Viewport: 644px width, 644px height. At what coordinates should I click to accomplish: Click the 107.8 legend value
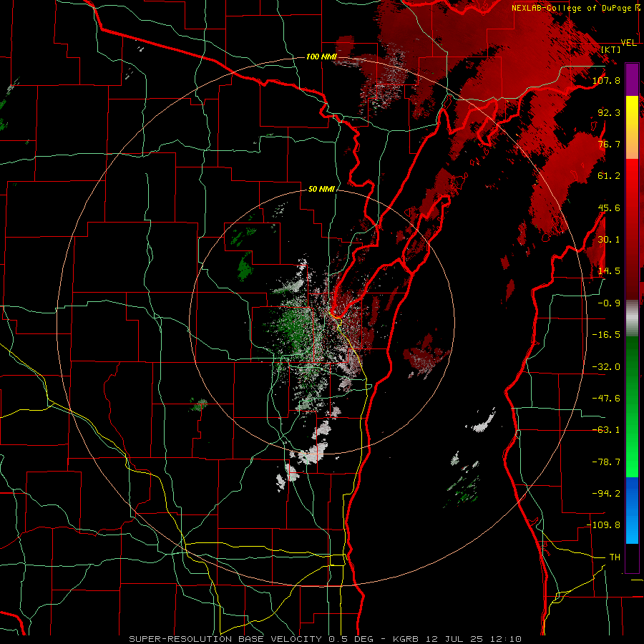tap(606, 80)
